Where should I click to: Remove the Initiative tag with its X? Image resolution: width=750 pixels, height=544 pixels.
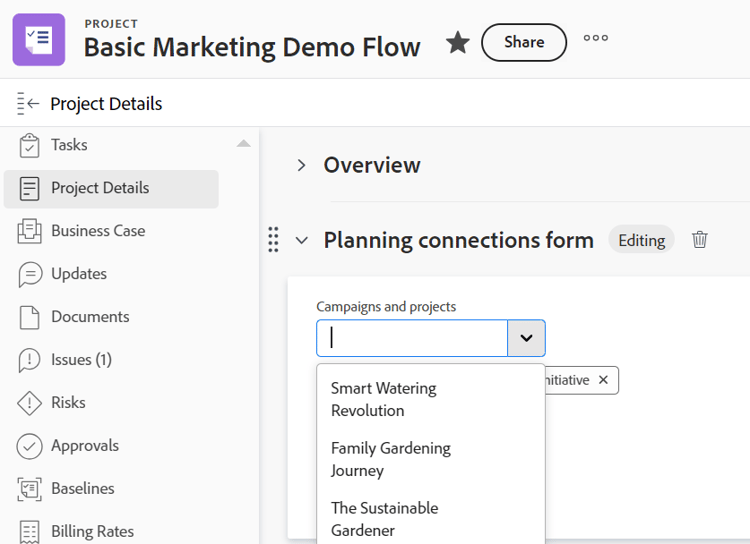[603, 381]
